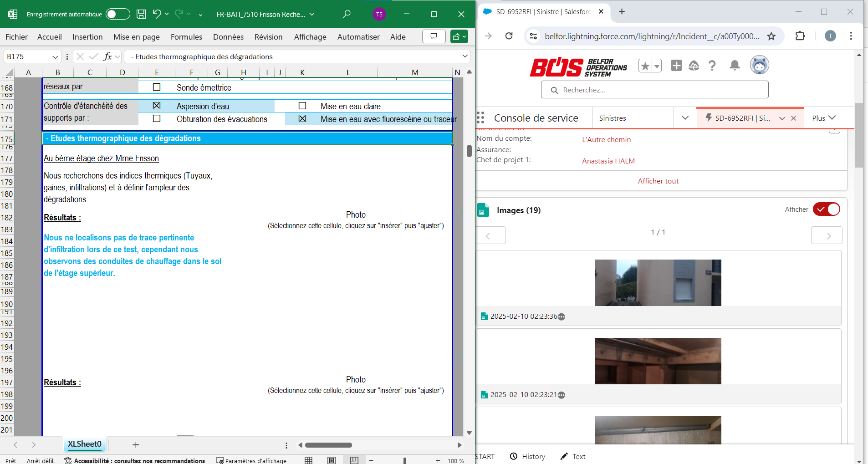Open Salesforce help question mark
This screenshot has width=868, height=464.
click(x=712, y=66)
